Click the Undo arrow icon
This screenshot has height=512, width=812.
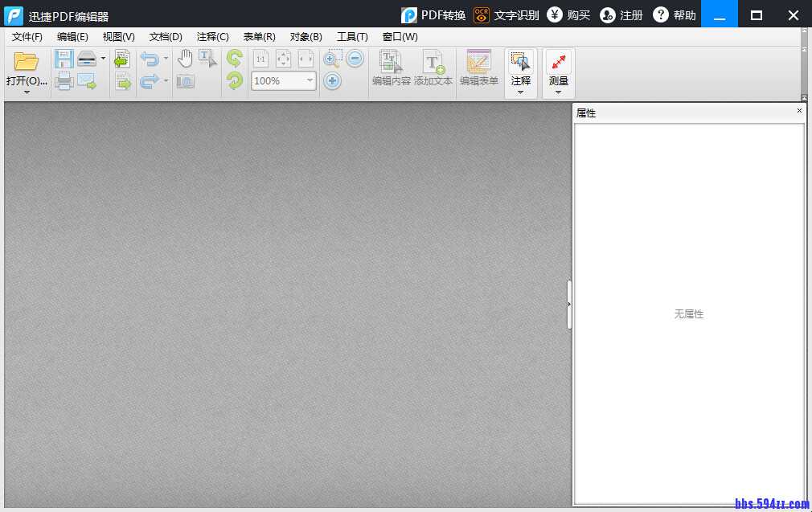(x=150, y=59)
